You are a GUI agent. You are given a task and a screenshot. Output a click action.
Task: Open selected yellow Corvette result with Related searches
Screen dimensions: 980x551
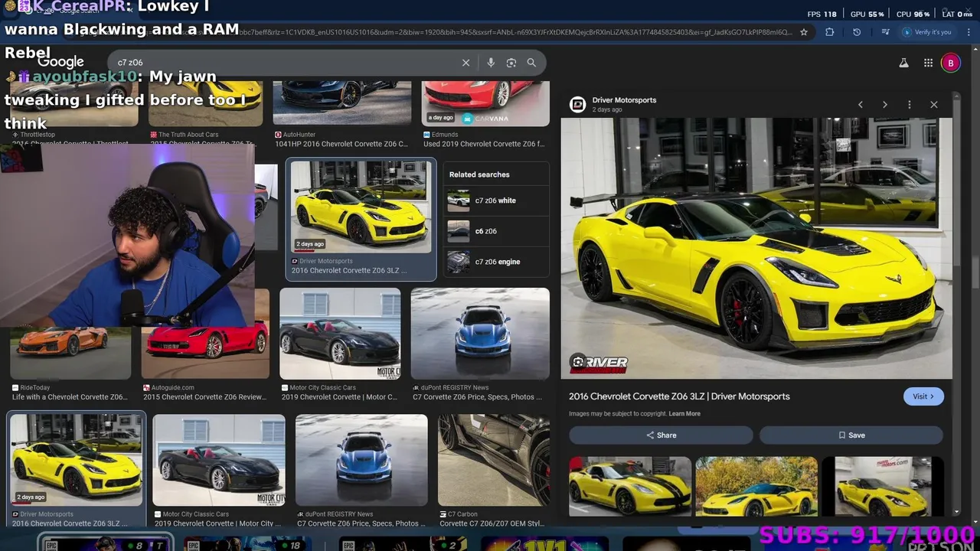click(x=361, y=207)
